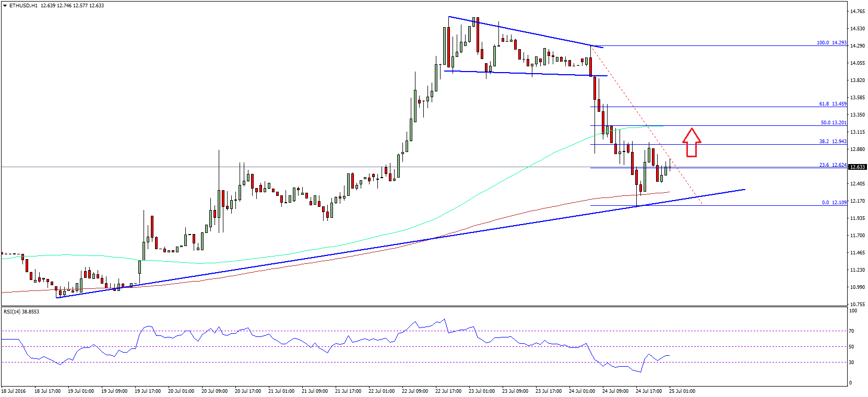Click the 20 Jul 01:00 time label
The height and width of the screenshot is (397, 868).
click(181, 391)
